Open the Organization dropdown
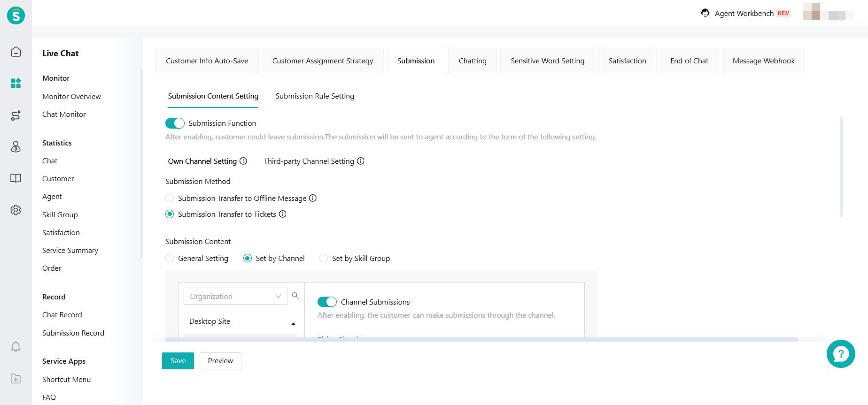This screenshot has width=868, height=405. coord(235,296)
